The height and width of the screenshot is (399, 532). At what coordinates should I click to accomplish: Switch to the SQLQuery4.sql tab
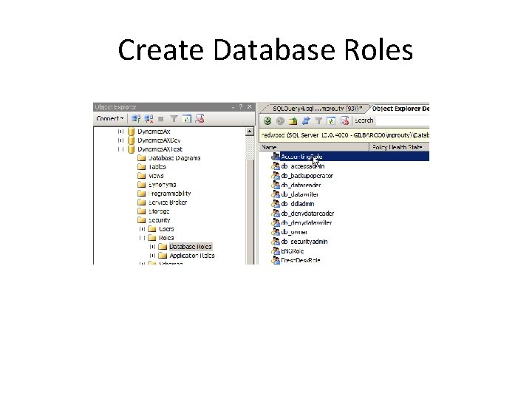coord(317,108)
